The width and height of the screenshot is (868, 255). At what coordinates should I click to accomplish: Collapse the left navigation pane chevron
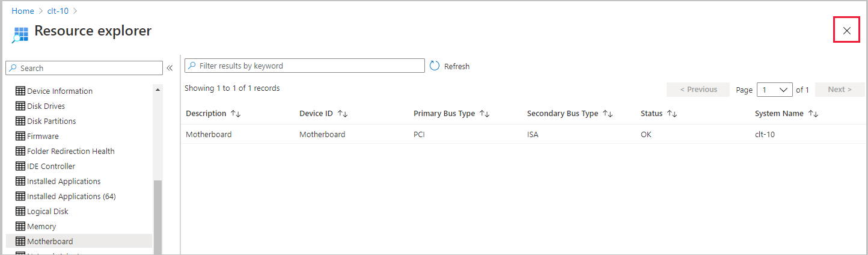(x=170, y=68)
